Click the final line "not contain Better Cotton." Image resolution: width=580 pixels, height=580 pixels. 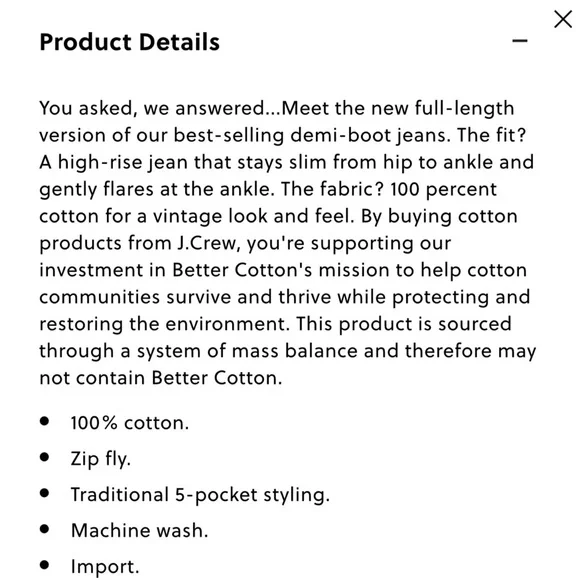[x=161, y=378]
